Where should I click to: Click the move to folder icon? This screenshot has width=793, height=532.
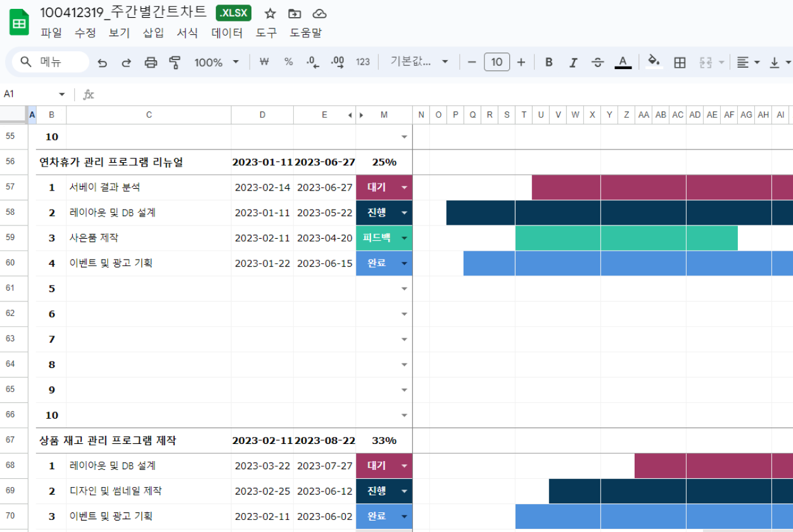pos(295,14)
